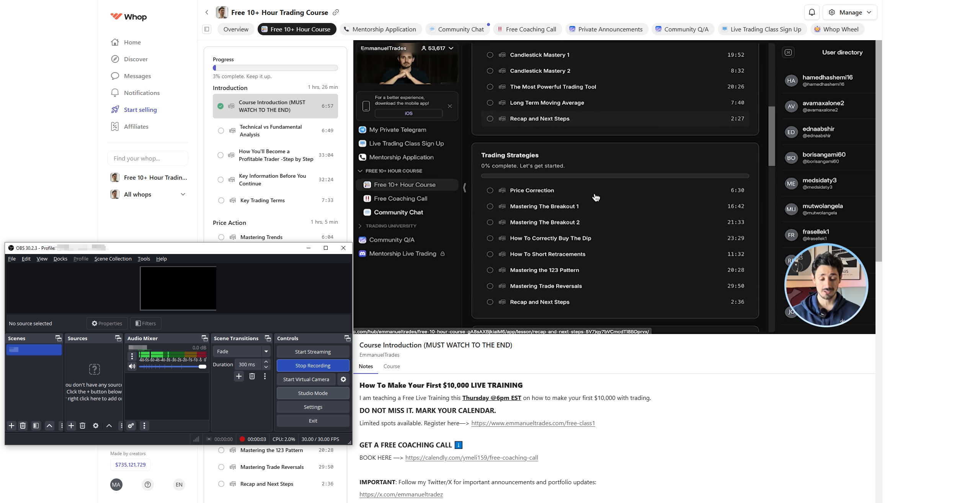
Task: Add a new source in OBS Sources dock
Action: coord(71,426)
